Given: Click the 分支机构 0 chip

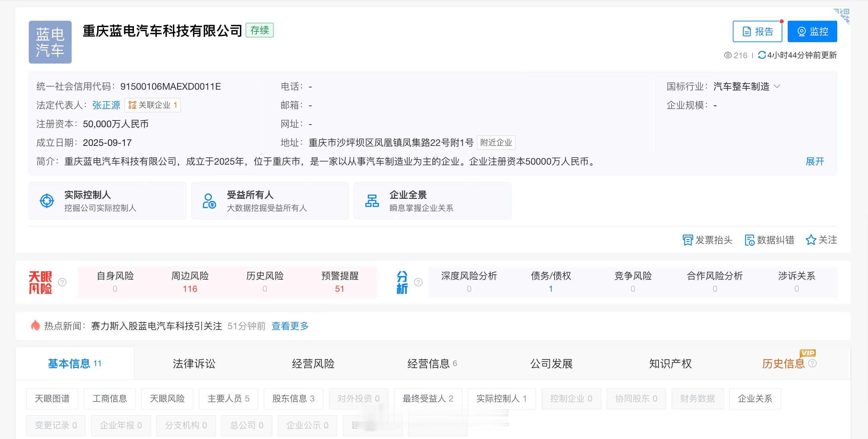Looking at the screenshot, I should (x=186, y=425).
